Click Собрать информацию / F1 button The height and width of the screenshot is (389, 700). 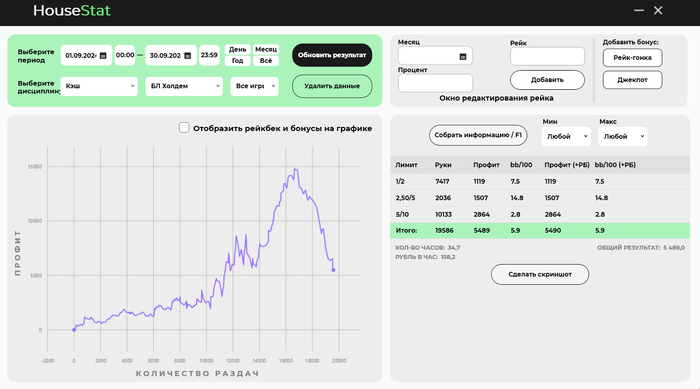tap(478, 135)
